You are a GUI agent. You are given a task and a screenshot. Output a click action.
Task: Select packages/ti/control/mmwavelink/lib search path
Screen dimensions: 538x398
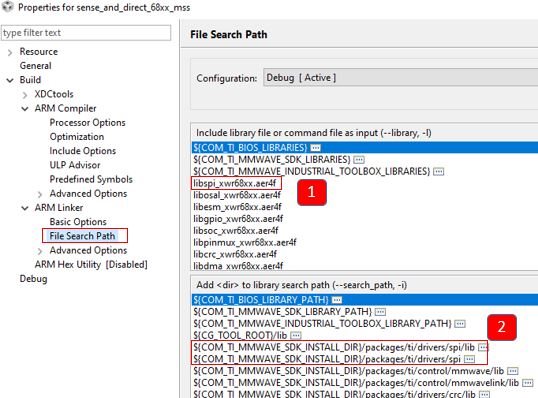click(x=356, y=383)
